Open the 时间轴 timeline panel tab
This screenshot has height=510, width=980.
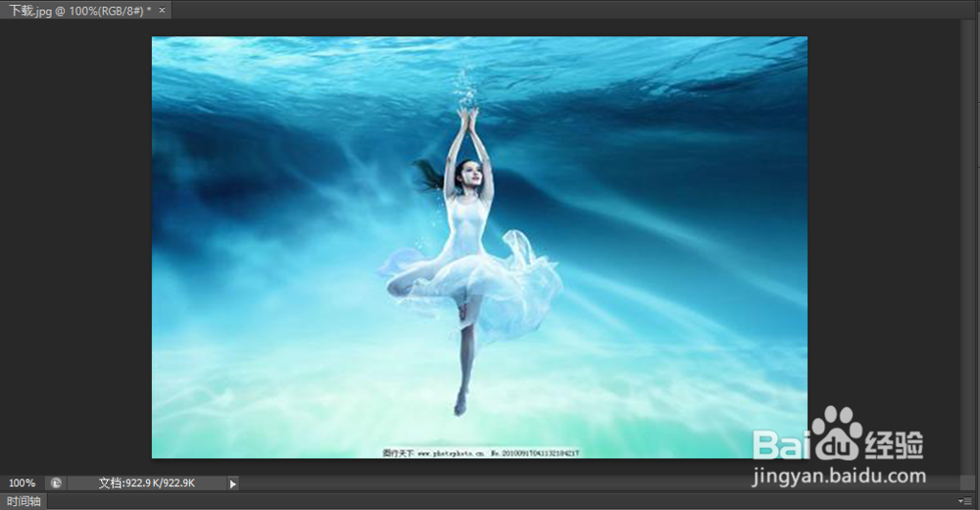(24, 501)
